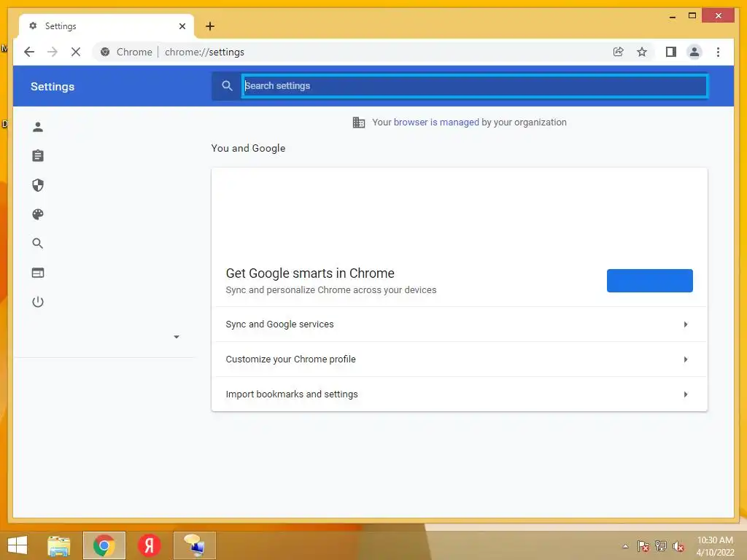Open a new tab with plus button
The image size is (747, 560).
[210, 26]
